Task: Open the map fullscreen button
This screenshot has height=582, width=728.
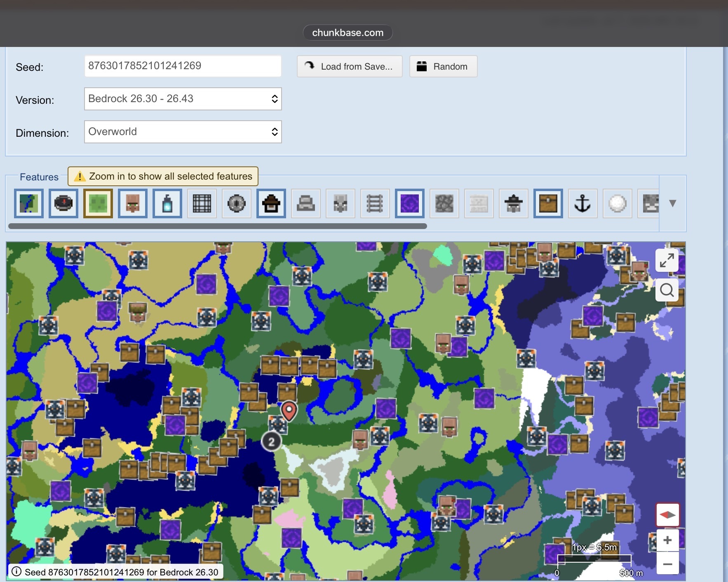Action: 667,260
